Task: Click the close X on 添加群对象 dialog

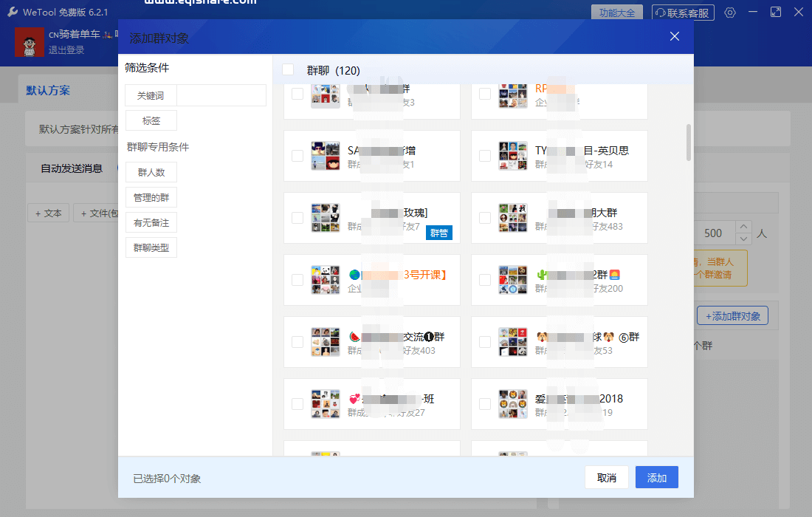Action: 674,35
